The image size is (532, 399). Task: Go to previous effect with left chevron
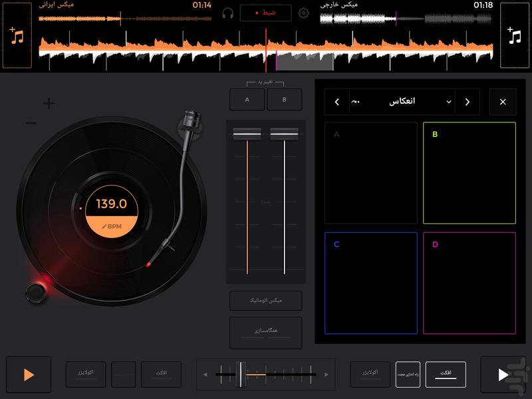pyautogui.click(x=337, y=102)
